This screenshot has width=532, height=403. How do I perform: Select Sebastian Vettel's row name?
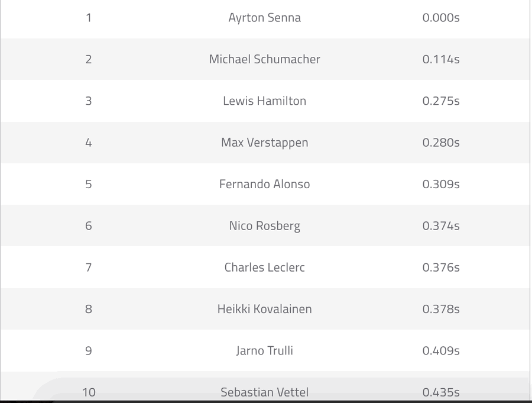pyautogui.click(x=264, y=392)
